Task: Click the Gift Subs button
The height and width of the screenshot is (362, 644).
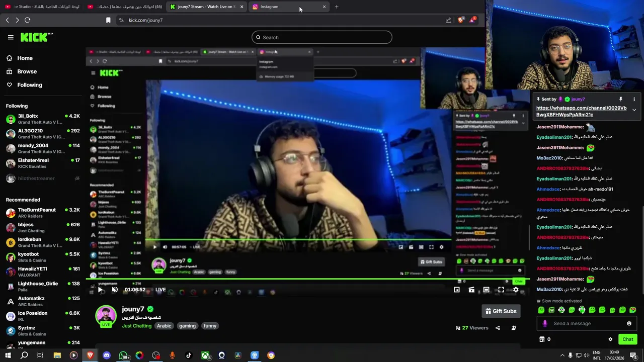Action: click(x=501, y=311)
